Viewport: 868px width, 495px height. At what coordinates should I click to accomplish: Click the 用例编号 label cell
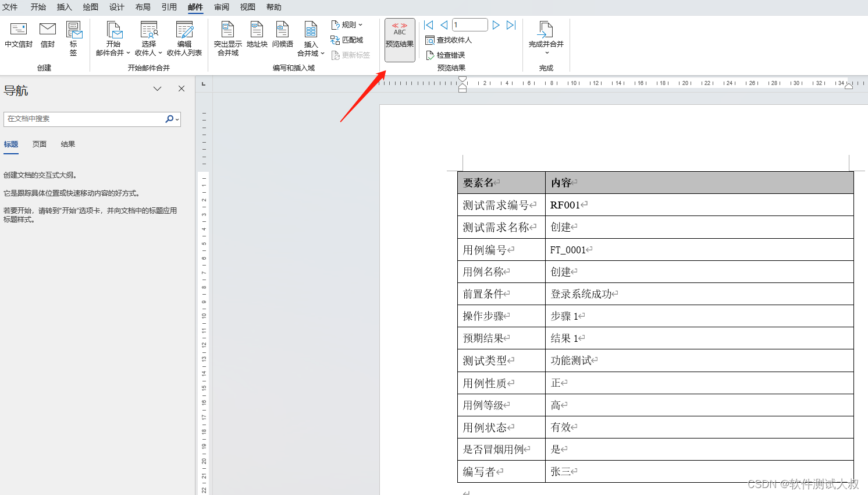point(501,250)
